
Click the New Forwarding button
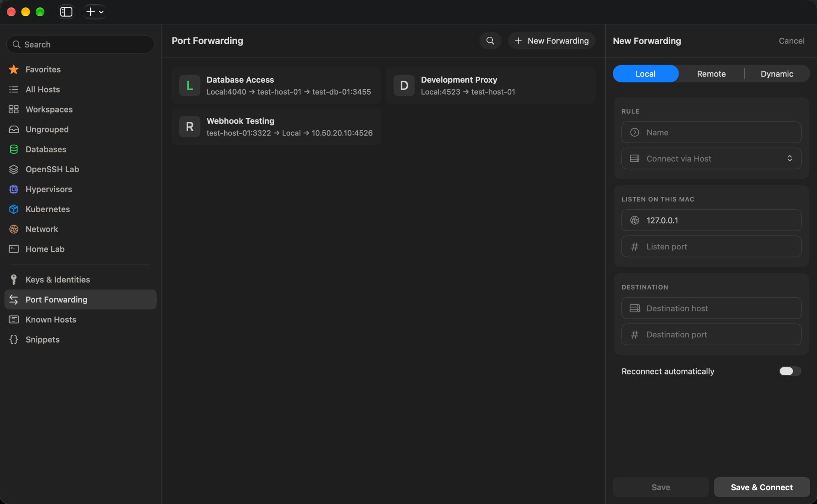[x=551, y=41]
